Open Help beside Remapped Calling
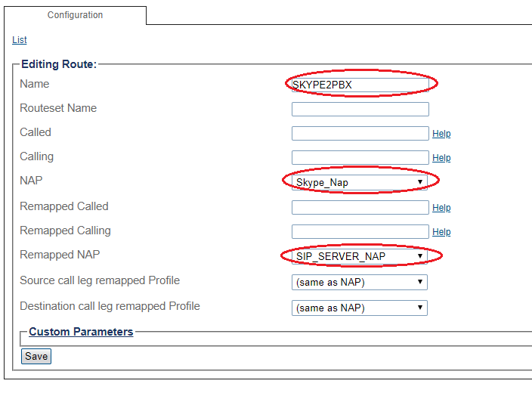 441,232
